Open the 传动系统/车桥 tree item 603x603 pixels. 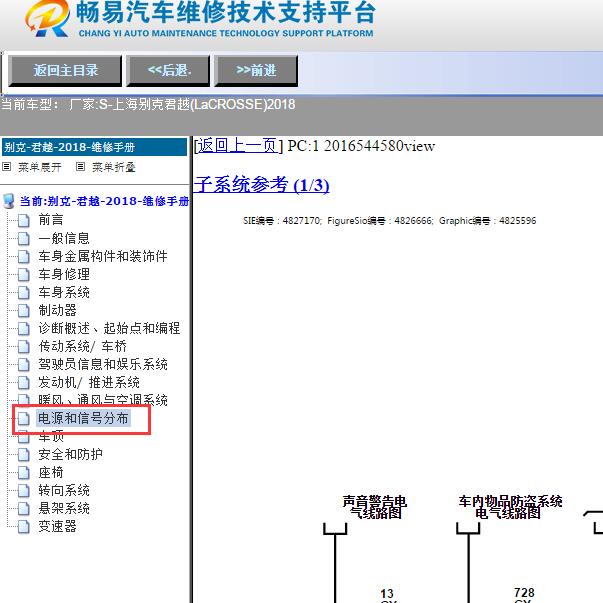coord(82,346)
